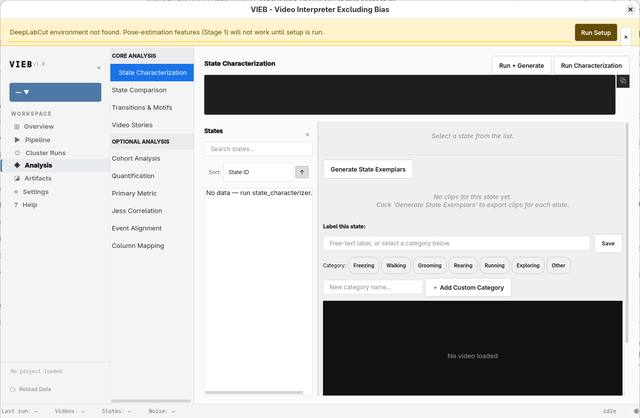Focus the free-text label input
The image size is (640, 418).
coord(456,243)
